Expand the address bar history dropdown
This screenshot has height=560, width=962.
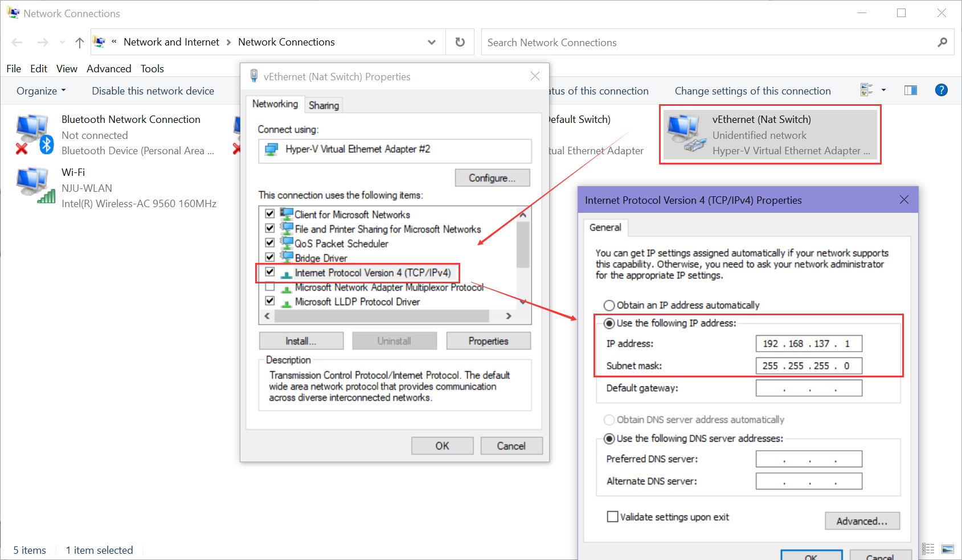click(432, 42)
